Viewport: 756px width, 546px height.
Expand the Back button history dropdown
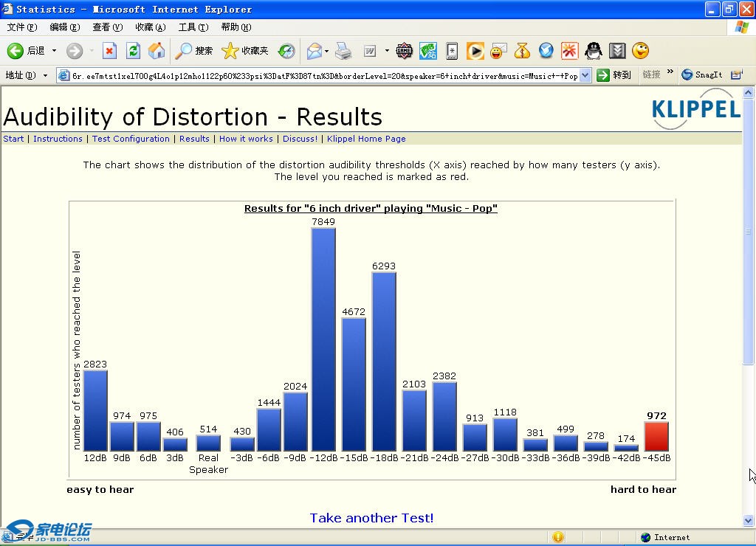54,51
